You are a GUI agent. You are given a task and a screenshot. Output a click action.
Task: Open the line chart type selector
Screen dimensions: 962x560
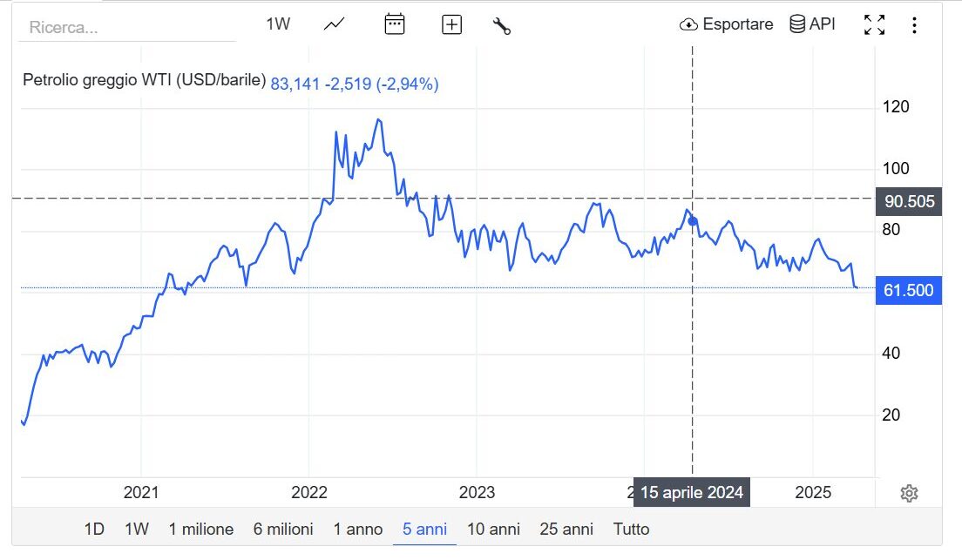pyautogui.click(x=335, y=24)
